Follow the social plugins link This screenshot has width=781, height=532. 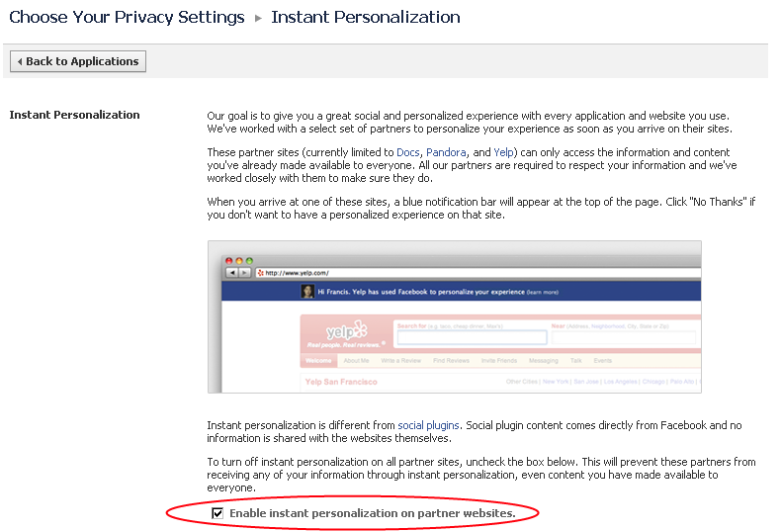[x=428, y=425]
